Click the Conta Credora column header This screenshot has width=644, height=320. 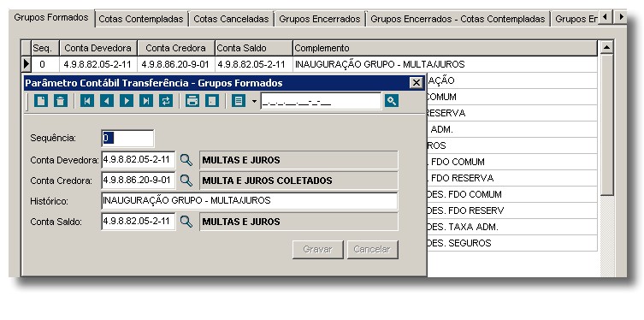(176, 48)
